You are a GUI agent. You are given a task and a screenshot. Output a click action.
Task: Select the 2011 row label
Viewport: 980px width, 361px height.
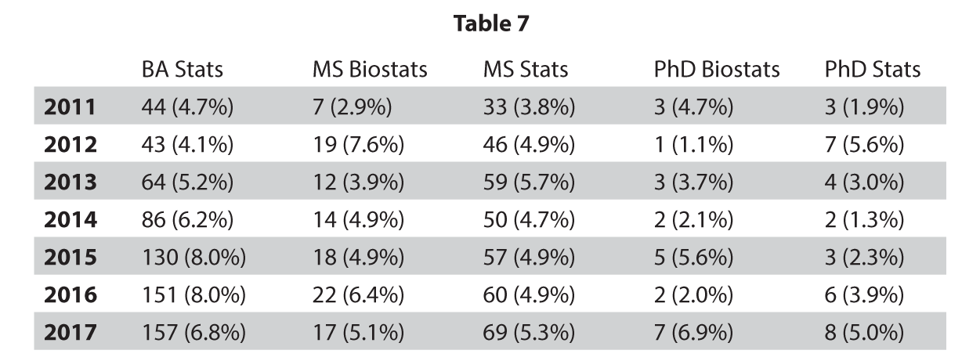click(x=71, y=107)
